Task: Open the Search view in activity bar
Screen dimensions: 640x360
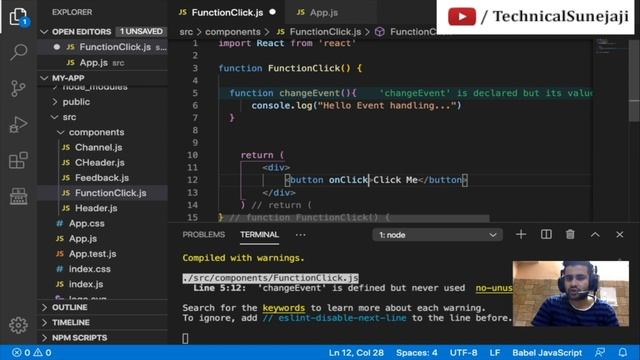Action: 18,52
